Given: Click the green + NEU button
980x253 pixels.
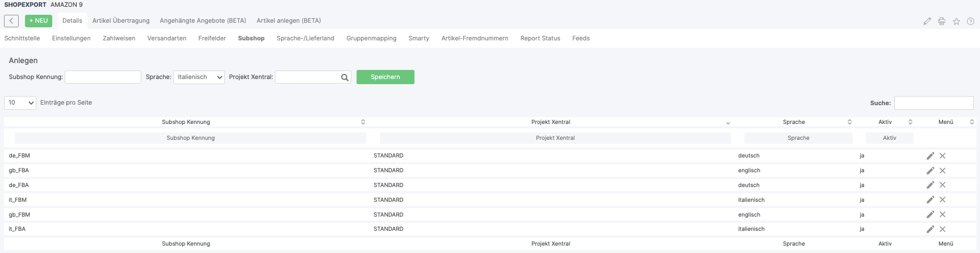Looking at the screenshot, I should tap(39, 21).
